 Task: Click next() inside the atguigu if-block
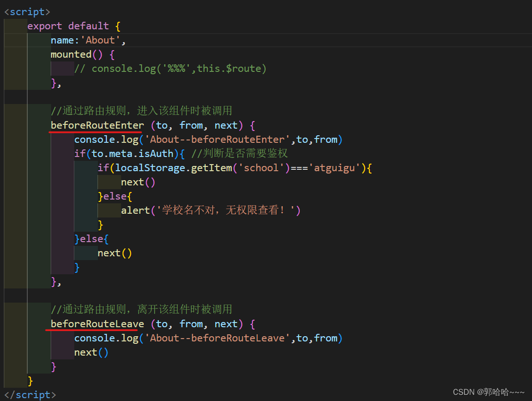click(x=138, y=183)
